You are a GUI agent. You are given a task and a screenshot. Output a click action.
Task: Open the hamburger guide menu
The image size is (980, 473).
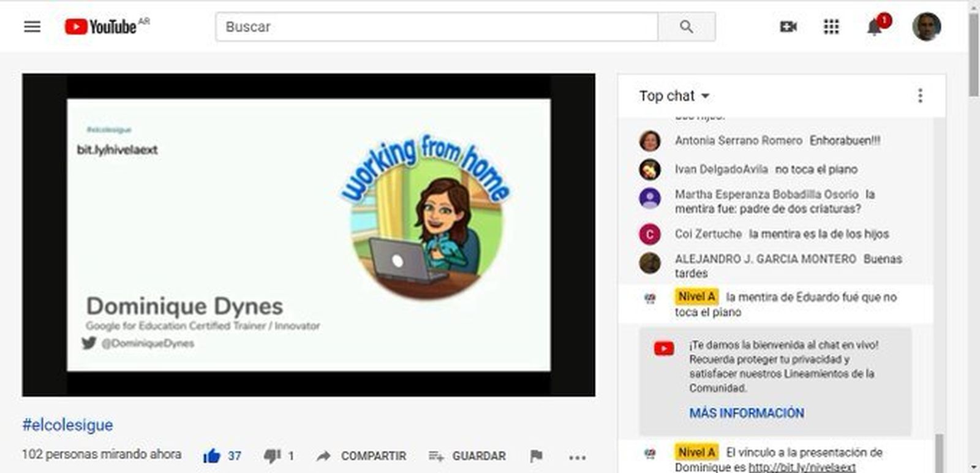pyautogui.click(x=32, y=27)
